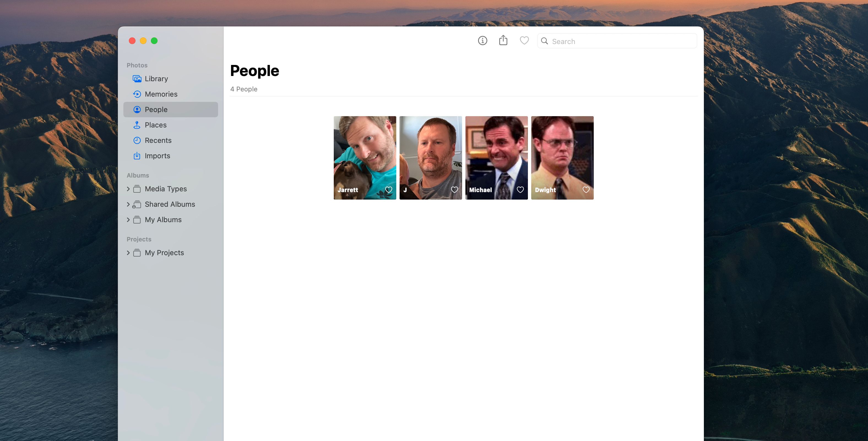868x441 pixels.
Task: Select People in the sidebar
Action: click(x=156, y=109)
